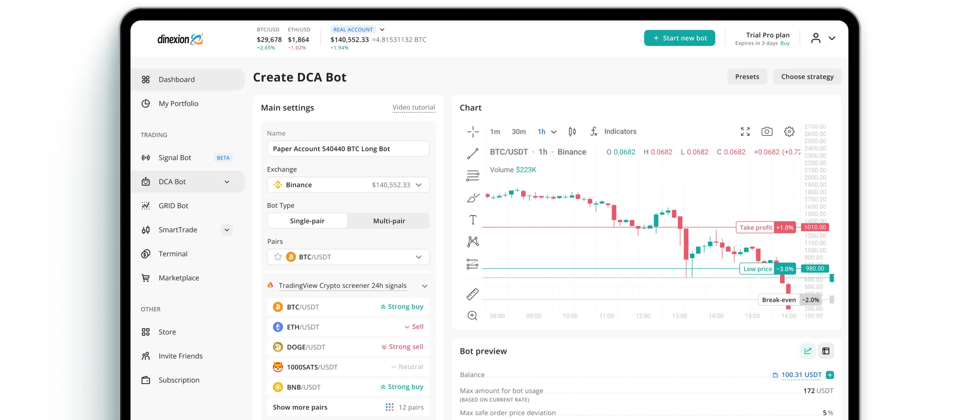
Task: Take chart snapshot with camera icon
Action: point(767,132)
